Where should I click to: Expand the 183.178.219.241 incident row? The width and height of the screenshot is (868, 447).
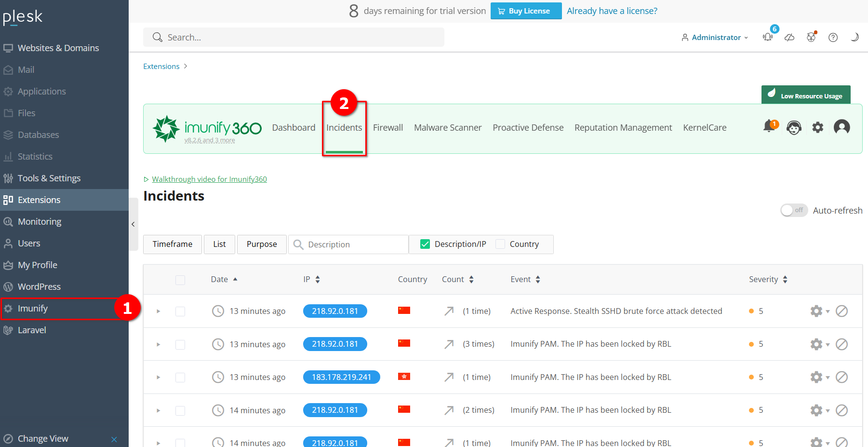[x=158, y=377]
